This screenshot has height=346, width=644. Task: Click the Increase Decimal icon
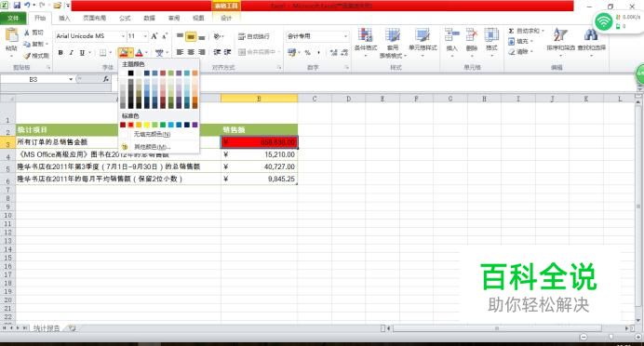pyautogui.click(x=333, y=52)
